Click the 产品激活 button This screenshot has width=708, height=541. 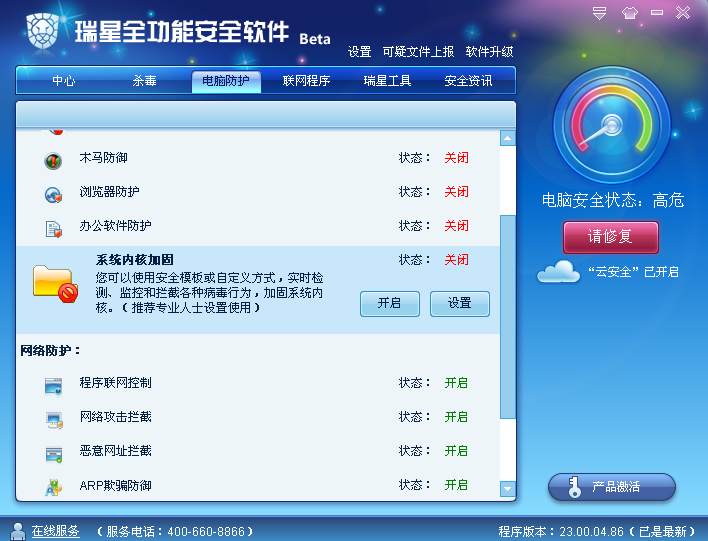click(612, 487)
